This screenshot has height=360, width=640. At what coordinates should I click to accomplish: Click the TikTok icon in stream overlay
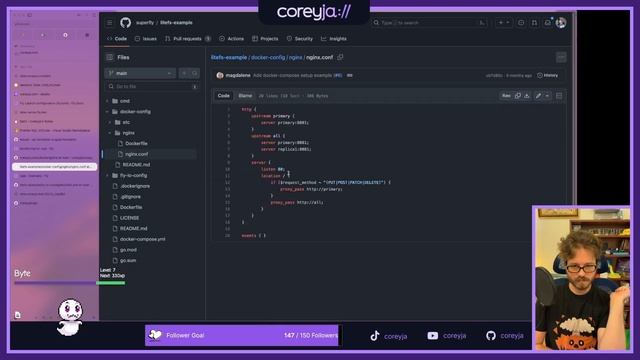point(375,336)
